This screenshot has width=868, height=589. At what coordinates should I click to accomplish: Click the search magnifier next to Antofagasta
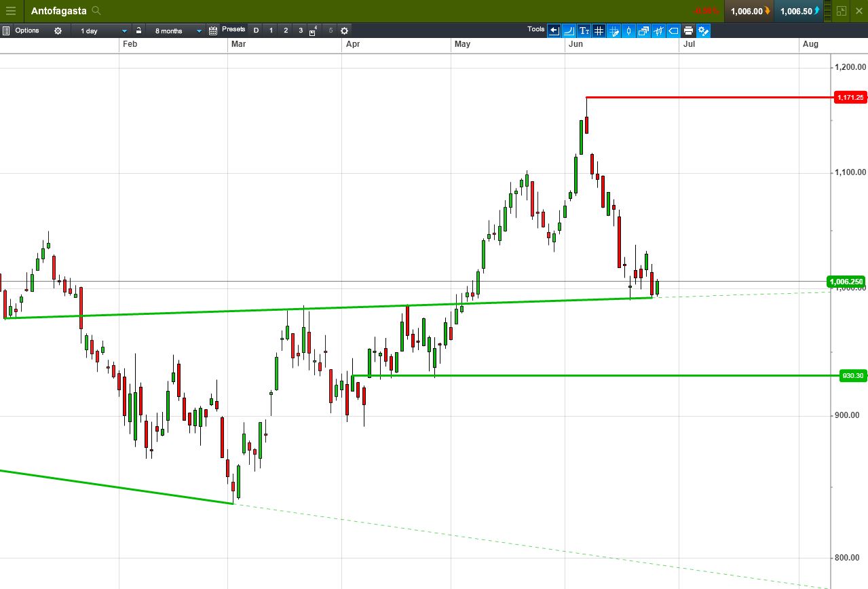(96, 11)
